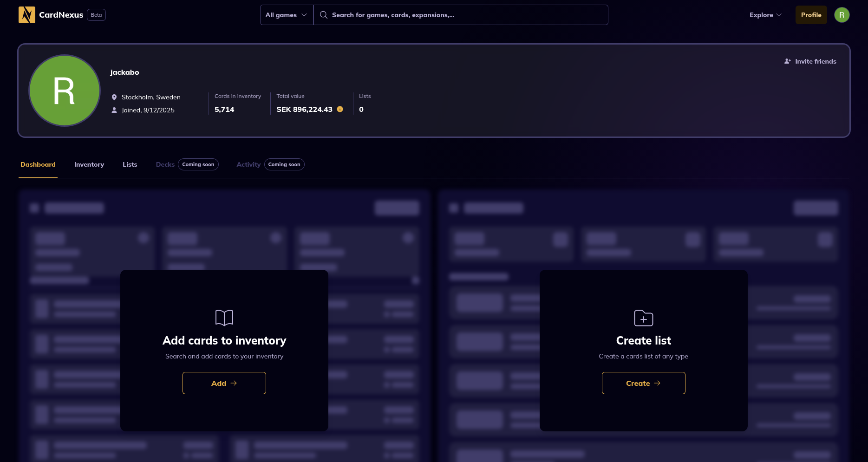Click the location pin icon

[x=114, y=97]
